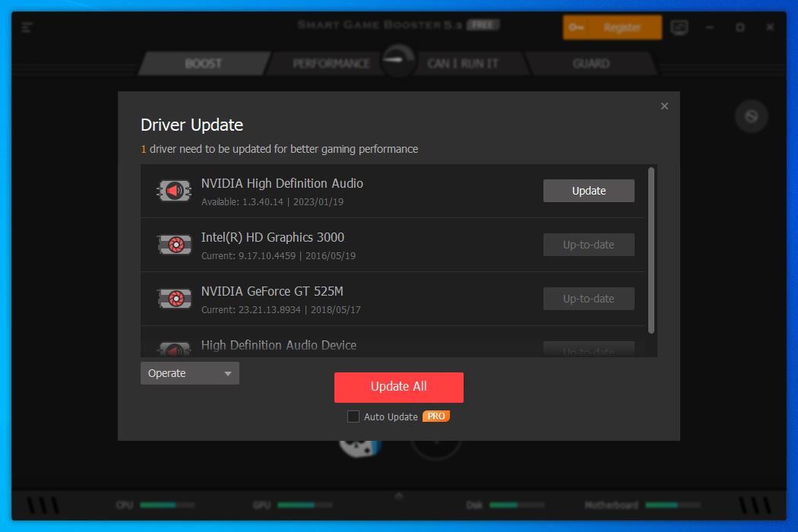
Task: Click the red Update All button
Action: (399, 387)
